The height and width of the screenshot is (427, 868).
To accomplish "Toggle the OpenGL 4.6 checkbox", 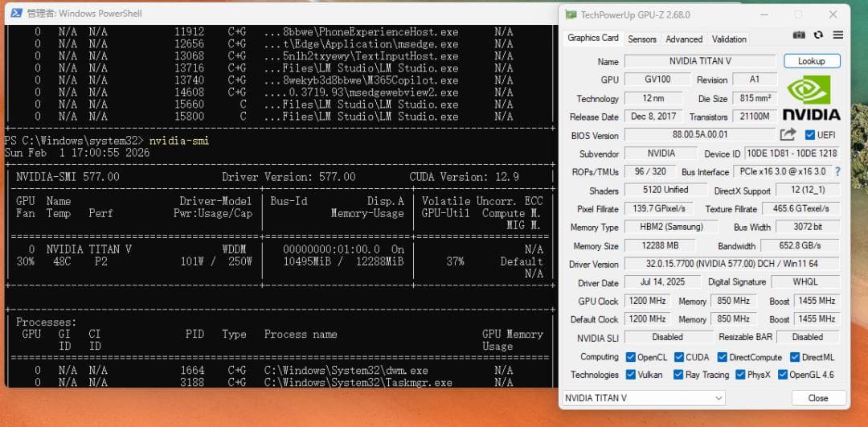I will click(782, 375).
